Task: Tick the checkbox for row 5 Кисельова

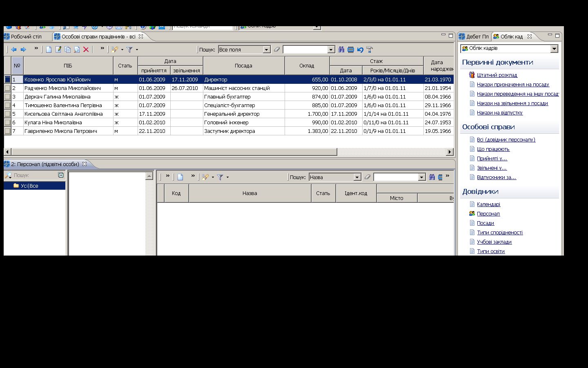Action: (x=7, y=114)
